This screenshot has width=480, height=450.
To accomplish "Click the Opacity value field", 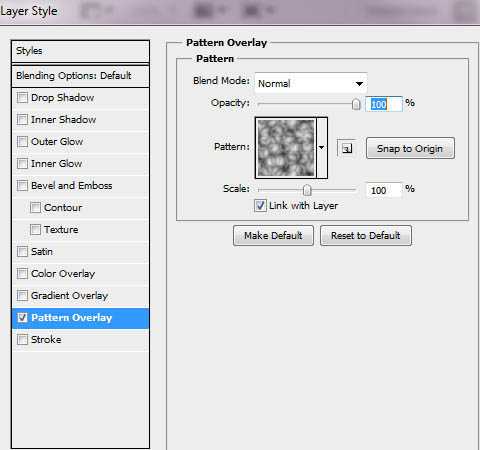I will pos(384,104).
